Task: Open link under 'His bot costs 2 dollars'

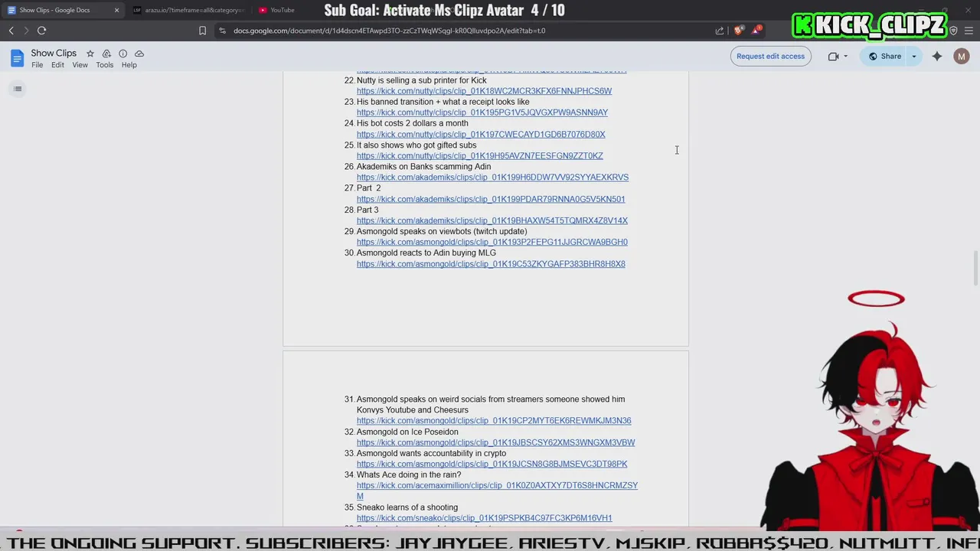Action: click(x=481, y=135)
